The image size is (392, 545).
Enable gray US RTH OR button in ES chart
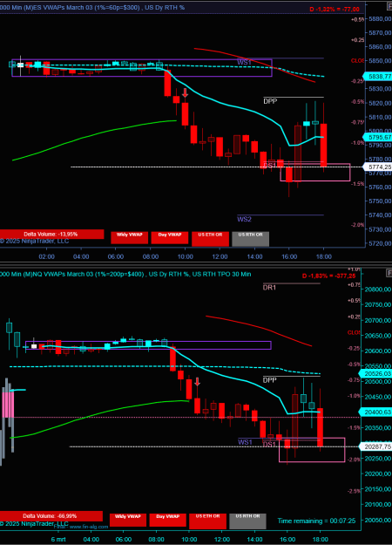250,238
